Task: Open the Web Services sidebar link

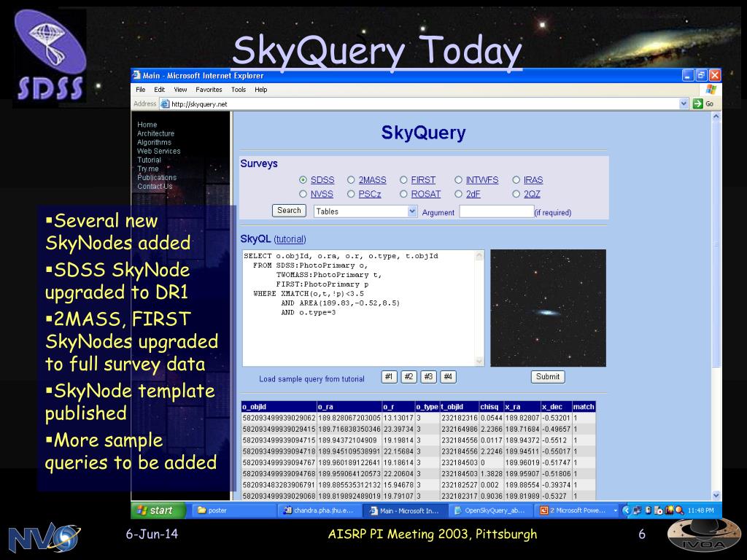Action: pyautogui.click(x=158, y=151)
